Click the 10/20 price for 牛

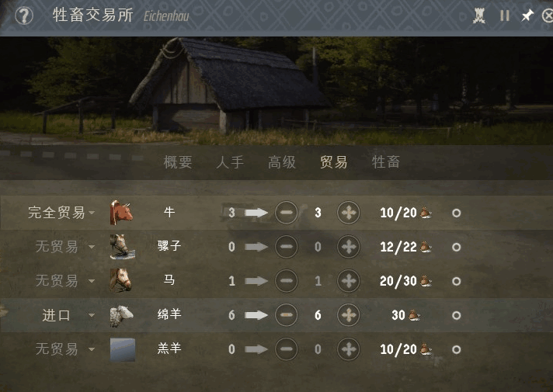point(398,213)
